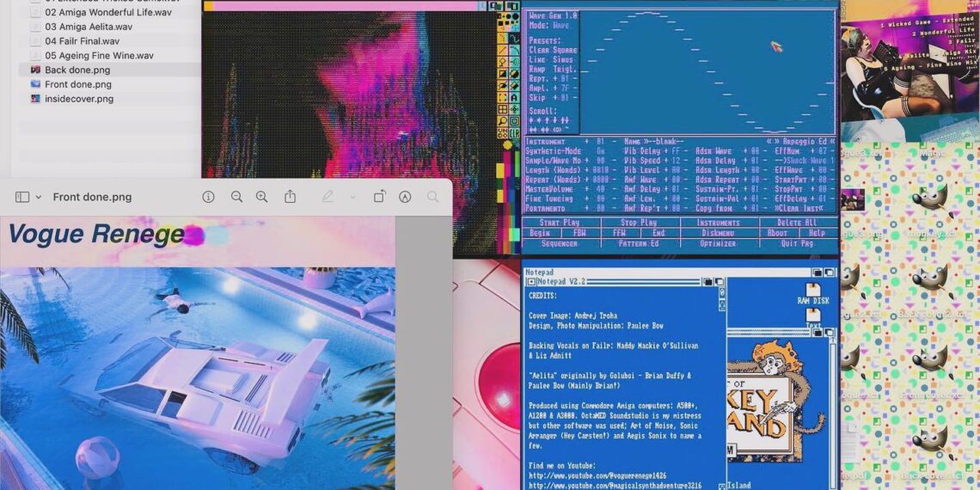980x490 pixels.
Task: Select the text (A) tool in paint toolbox
Action: tap(513, 98)
